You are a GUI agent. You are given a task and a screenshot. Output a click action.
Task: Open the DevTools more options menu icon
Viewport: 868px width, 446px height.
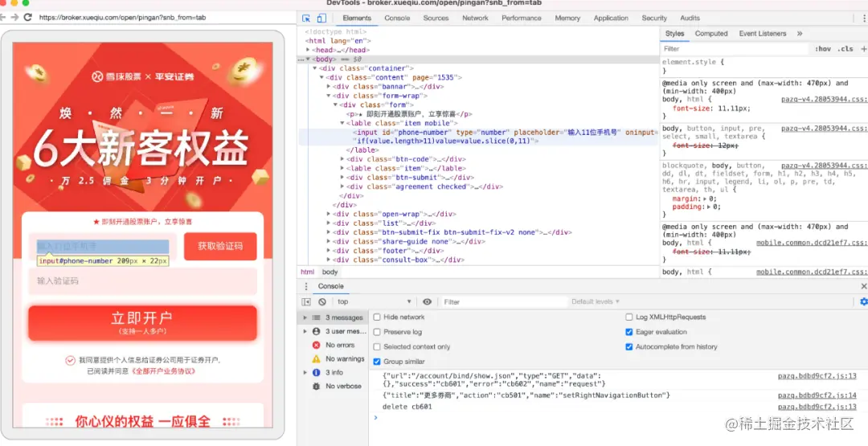pyautogui.click(x=864, y=18)
